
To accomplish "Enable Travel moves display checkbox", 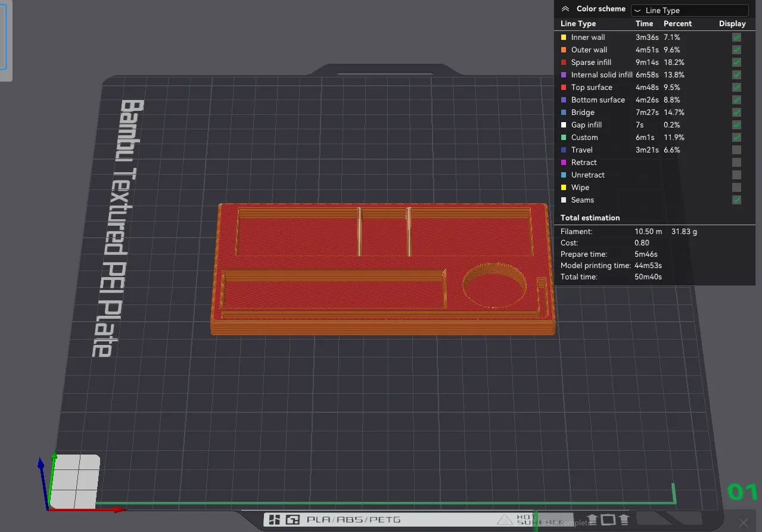I will pos(737,150).
